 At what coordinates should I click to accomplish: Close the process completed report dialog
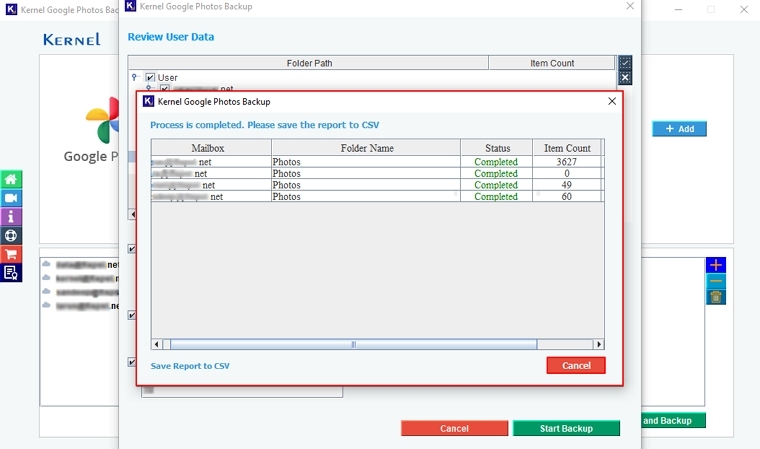pyautogui.click(x=612, y=101)
